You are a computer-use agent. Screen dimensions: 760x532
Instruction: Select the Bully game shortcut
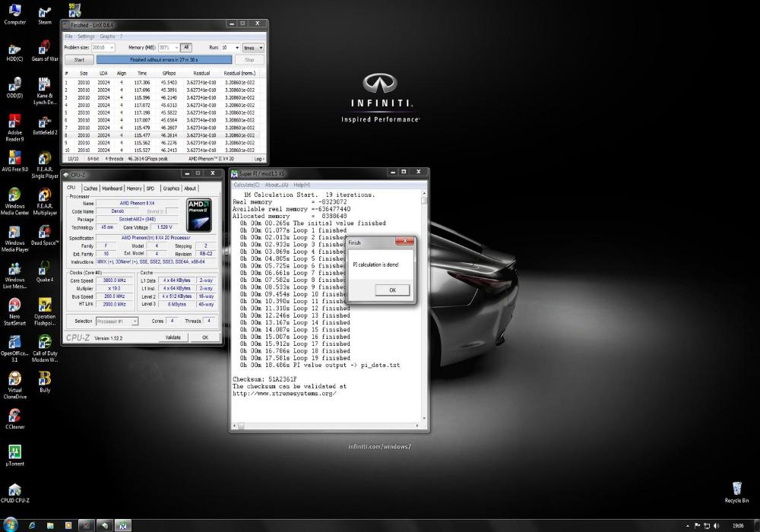[x=45, y=383]
